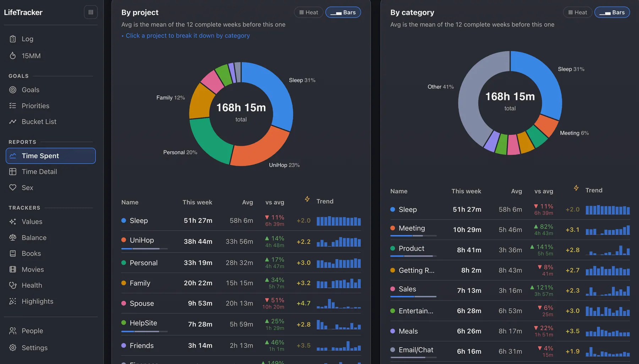Switch By category view to Heat
Image resolution: width=639 pixels, height=364 pixels.
[x=578, y=12]
